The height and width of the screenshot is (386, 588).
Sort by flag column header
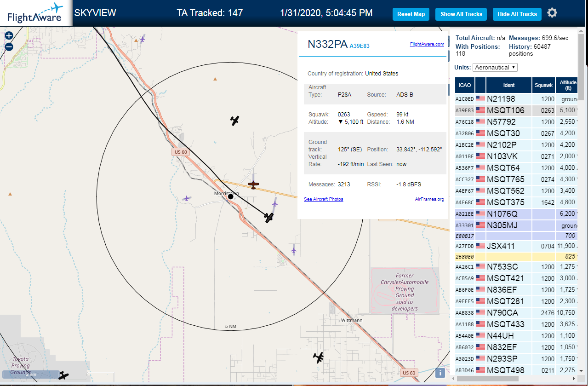tap(480, 85)
